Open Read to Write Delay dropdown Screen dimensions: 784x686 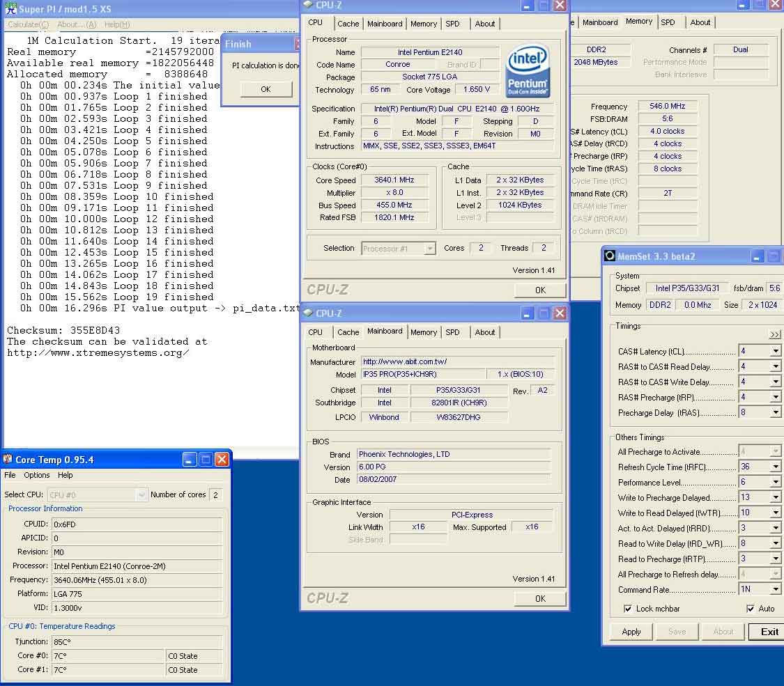click(x=775, y=544)
